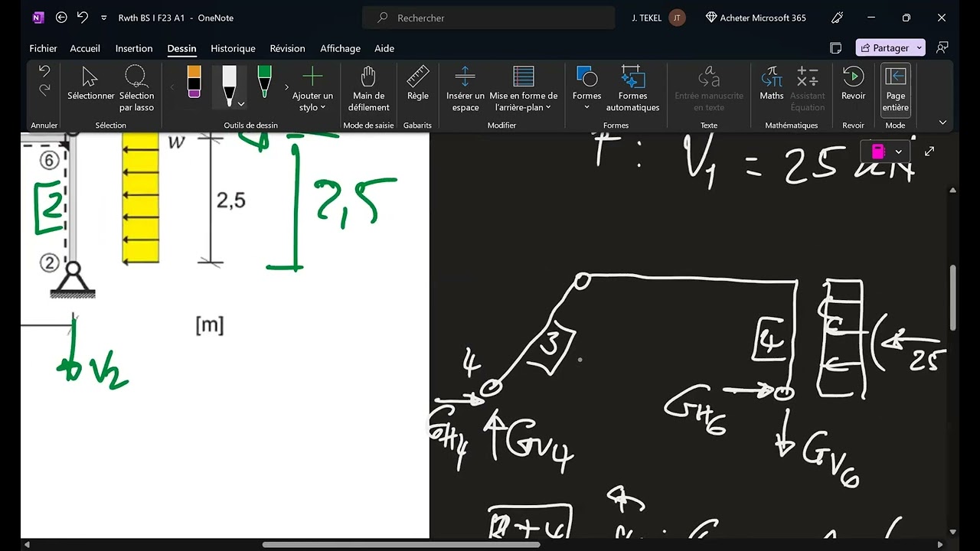Open white pen options dropdown arrow

click(x=241, y=103)
